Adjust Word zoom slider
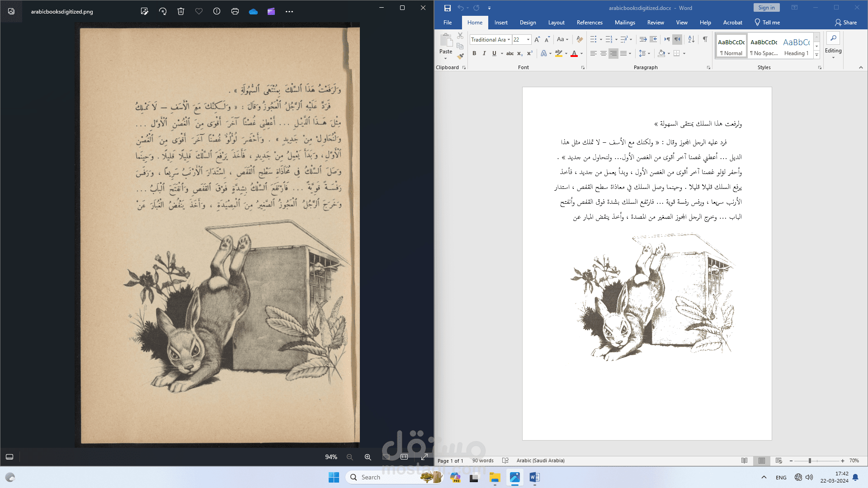 [x=810, y=461]
